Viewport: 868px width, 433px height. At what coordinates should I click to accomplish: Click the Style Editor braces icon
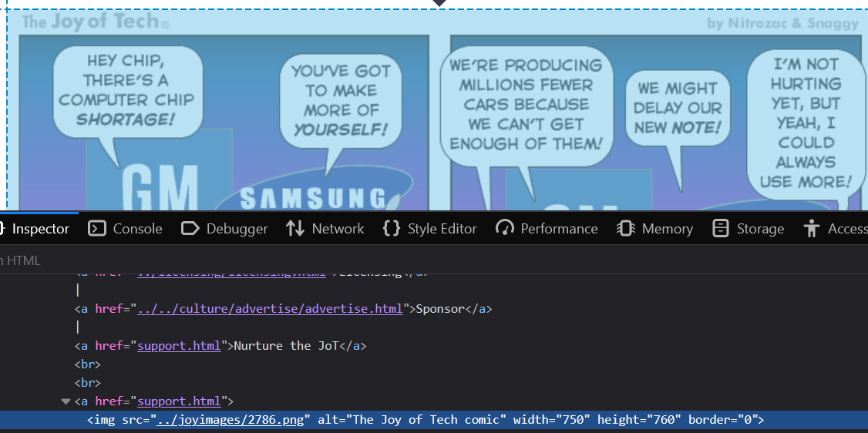point(392,228)
